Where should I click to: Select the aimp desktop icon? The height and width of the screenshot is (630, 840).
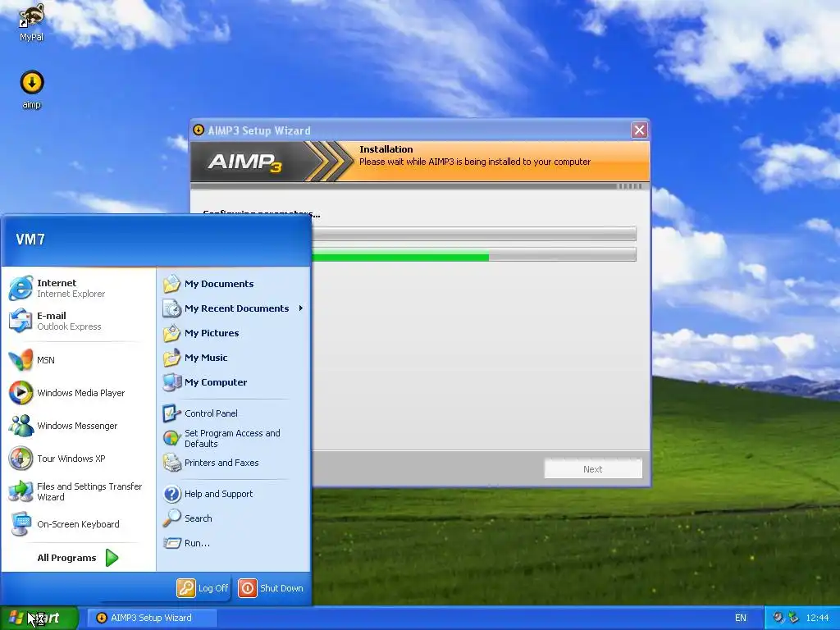[x=32, y=89]
